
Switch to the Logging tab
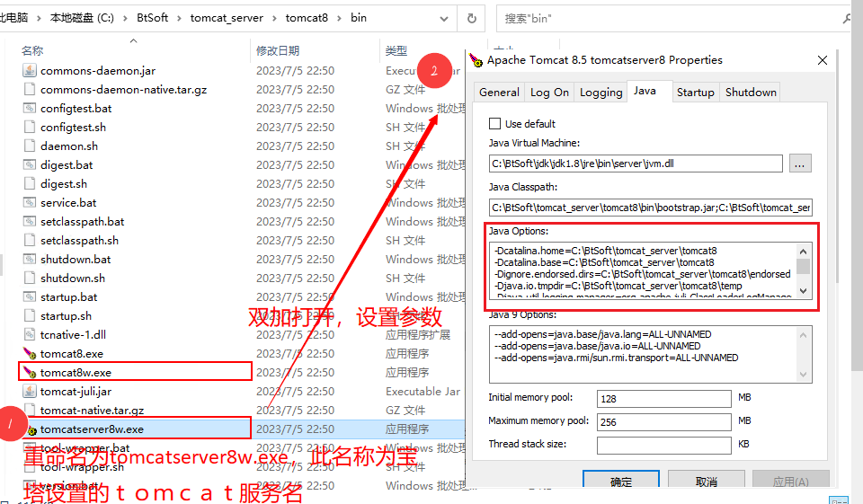(601, 93)
